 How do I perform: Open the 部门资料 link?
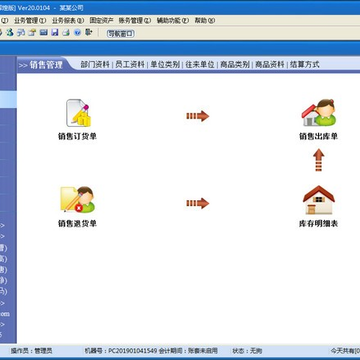(x=95, y=65)
